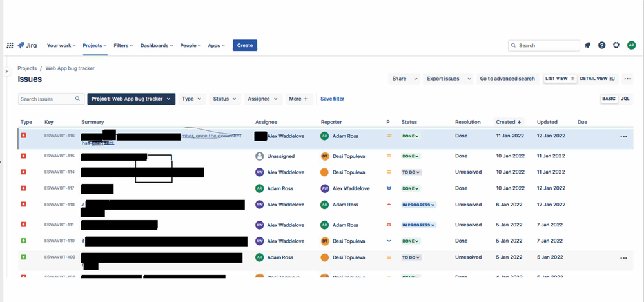
Task: Sort by the Status column header
Action: (x=409, y=122)
